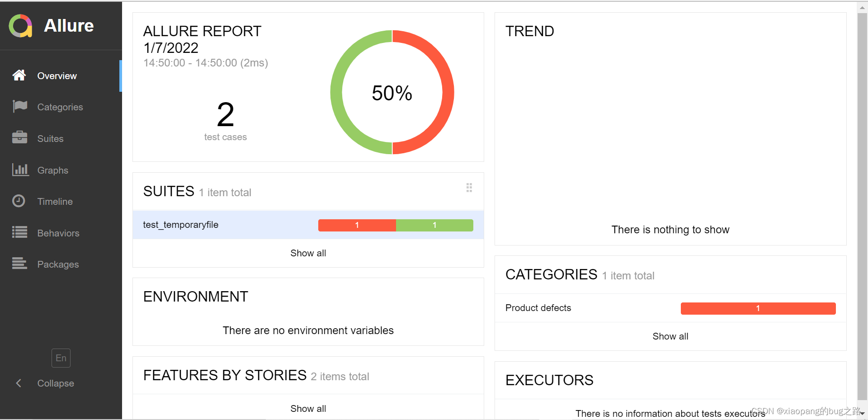The height and width of the screenshot is (420, 868).
Task: Go to the Packages section
Action: (61, 264)
